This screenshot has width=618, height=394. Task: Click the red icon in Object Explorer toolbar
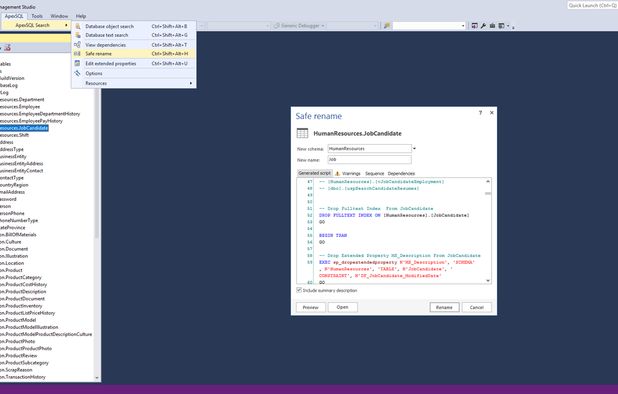coord(7,48)
